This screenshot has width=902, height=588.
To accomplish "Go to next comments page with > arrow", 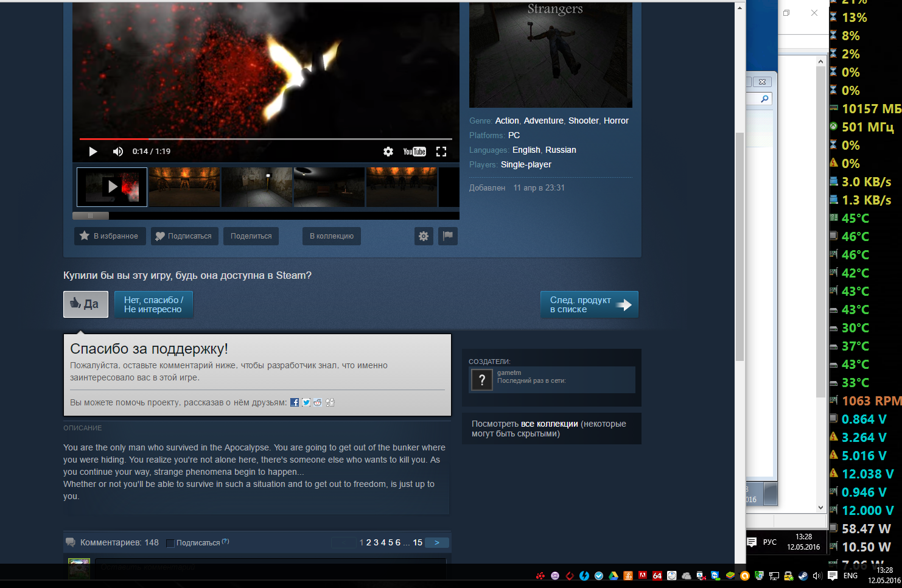I will pyautogui.click(x=437, y=542).
